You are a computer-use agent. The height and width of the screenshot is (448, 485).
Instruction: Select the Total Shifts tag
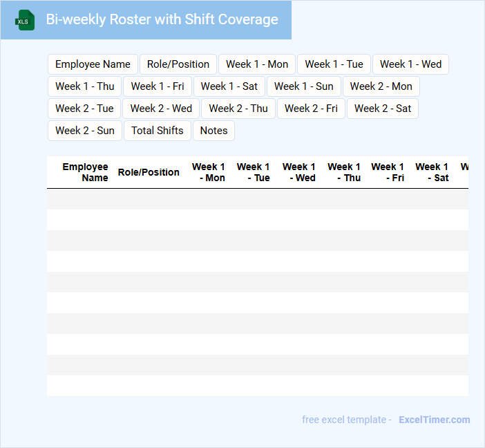(158, 131)
